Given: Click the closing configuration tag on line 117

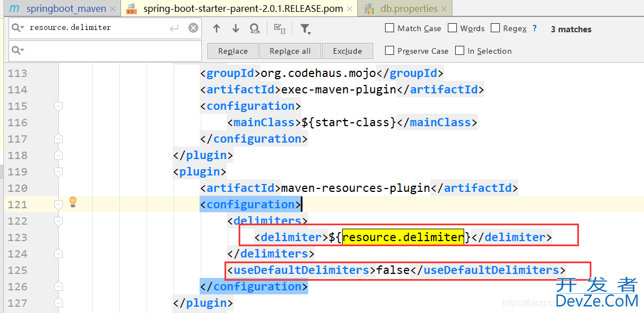Looking at the screenshot, I should [254, 139].
